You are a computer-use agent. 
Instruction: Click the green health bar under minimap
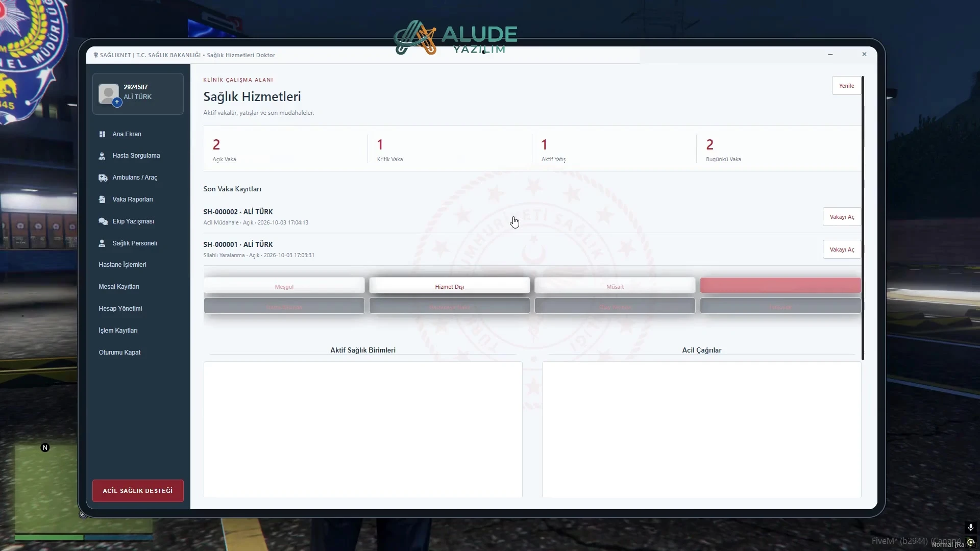[x=49, y=537]
